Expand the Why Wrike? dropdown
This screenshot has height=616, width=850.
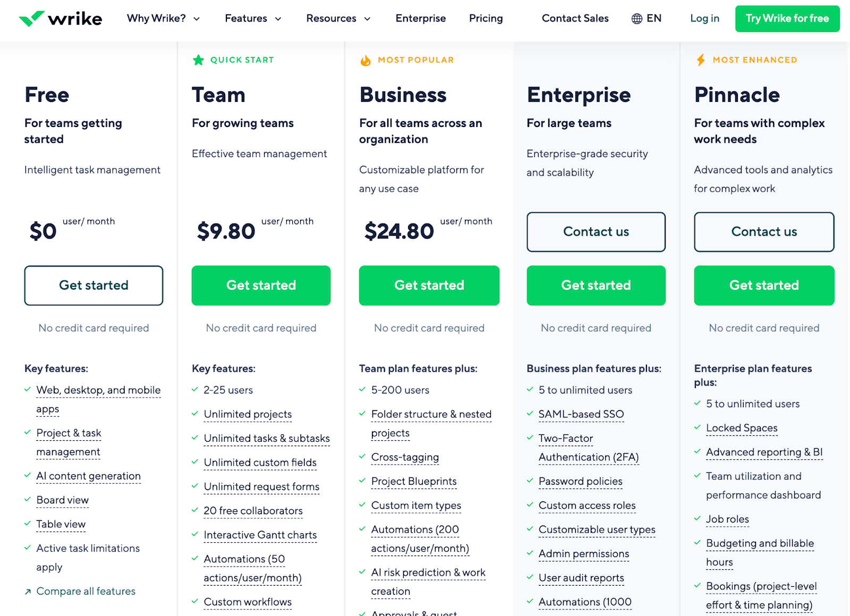[x=163, y=19]
